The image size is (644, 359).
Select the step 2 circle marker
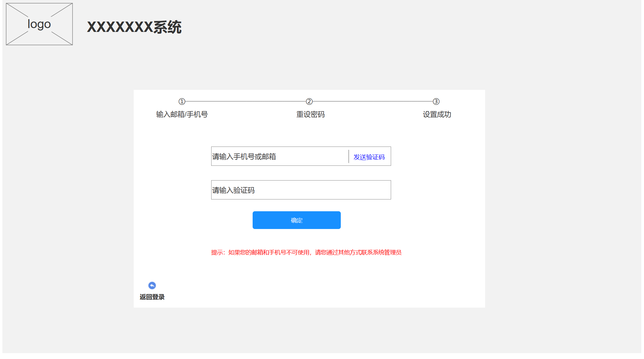[x=309, y=102]
